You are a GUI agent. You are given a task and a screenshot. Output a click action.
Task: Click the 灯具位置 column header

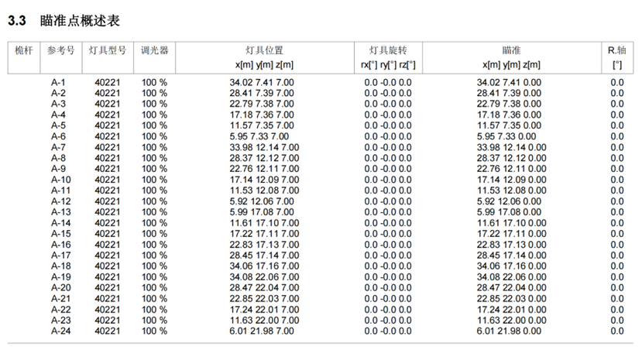(263, 51)
